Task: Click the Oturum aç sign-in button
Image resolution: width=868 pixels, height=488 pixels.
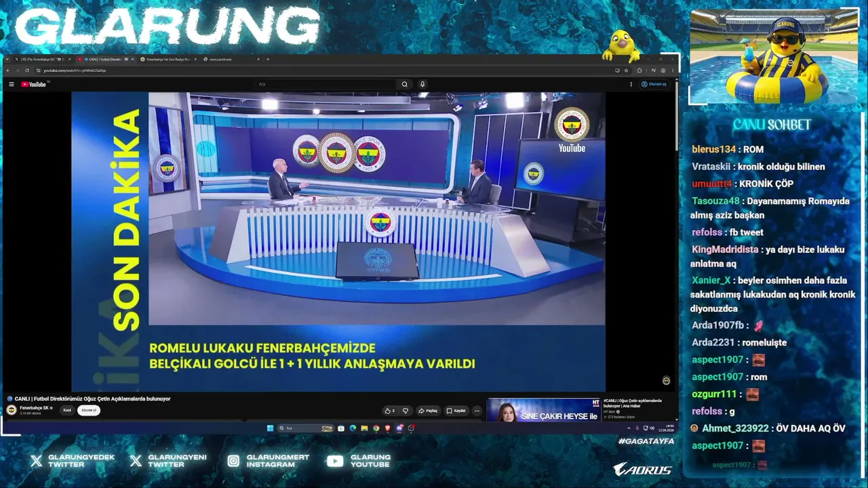Action: [x=654, y=84]
